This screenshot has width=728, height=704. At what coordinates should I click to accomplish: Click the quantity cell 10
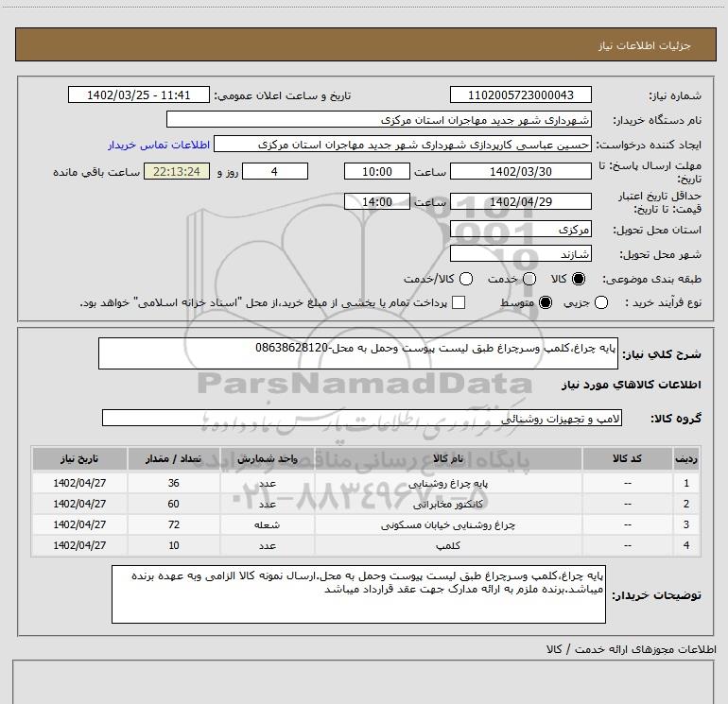tap(174, 545)
